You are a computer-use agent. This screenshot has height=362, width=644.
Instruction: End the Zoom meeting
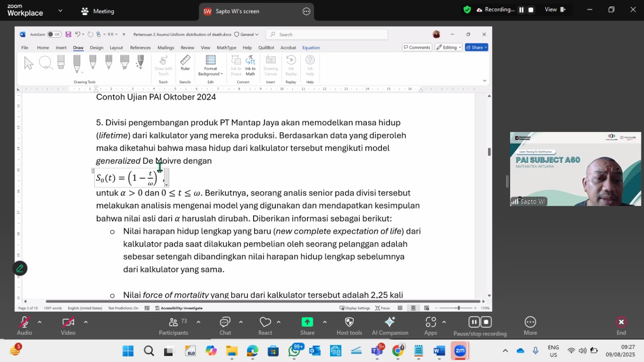pos(621,326)
